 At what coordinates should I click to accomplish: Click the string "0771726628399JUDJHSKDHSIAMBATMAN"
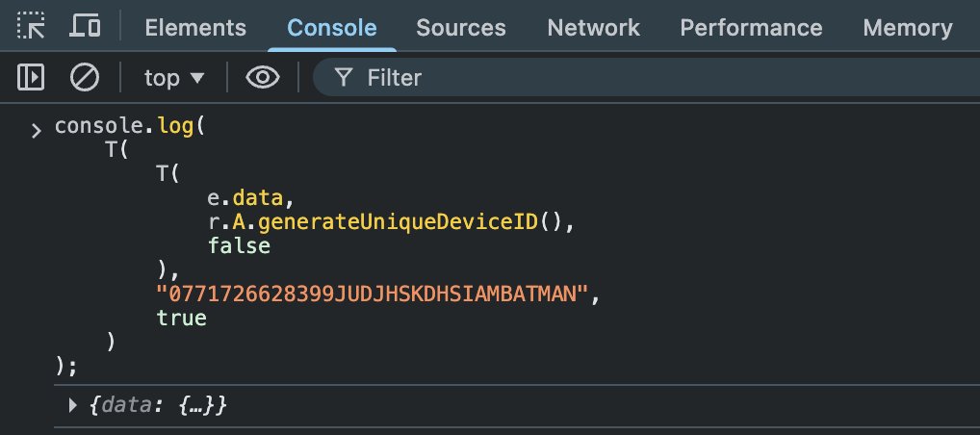click(373, 294)
